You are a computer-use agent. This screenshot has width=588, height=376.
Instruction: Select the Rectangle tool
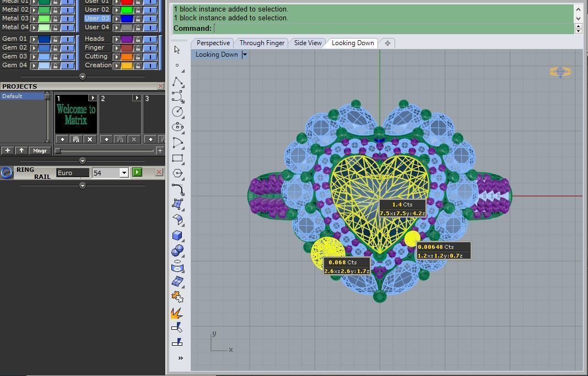[177, 158]
